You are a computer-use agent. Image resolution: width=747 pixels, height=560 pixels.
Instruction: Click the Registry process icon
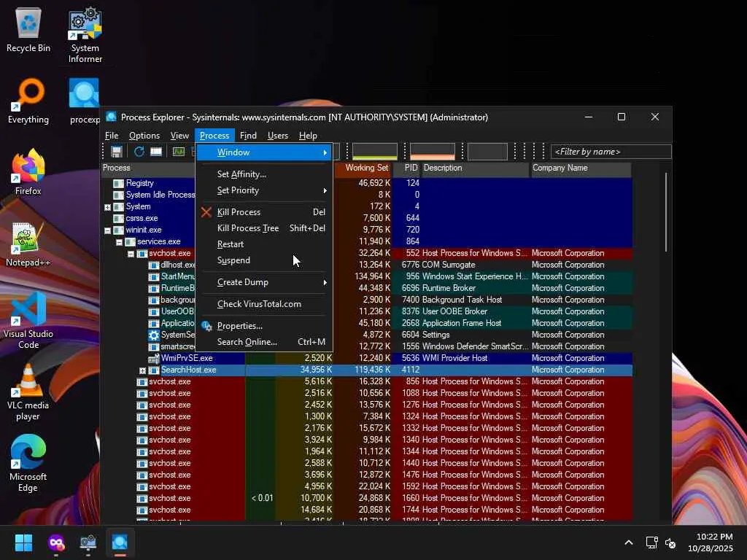click(118, 183)
